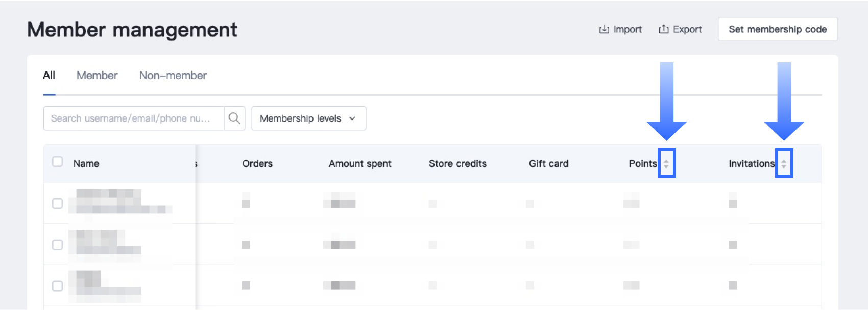Screen dimensions: 868x310
Task: Switch to the All tab
Action: point(49,76)
